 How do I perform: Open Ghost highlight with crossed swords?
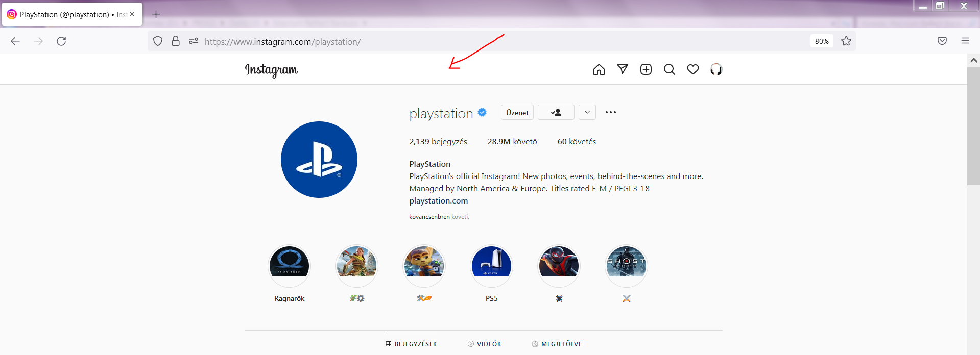click(x=626, y=266)
